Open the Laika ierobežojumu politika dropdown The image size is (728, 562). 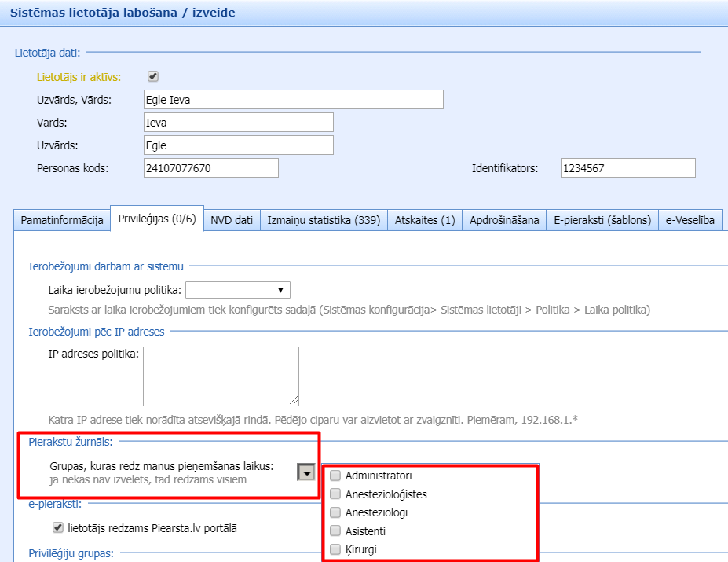pyautogui.click(x=238, y=290)
